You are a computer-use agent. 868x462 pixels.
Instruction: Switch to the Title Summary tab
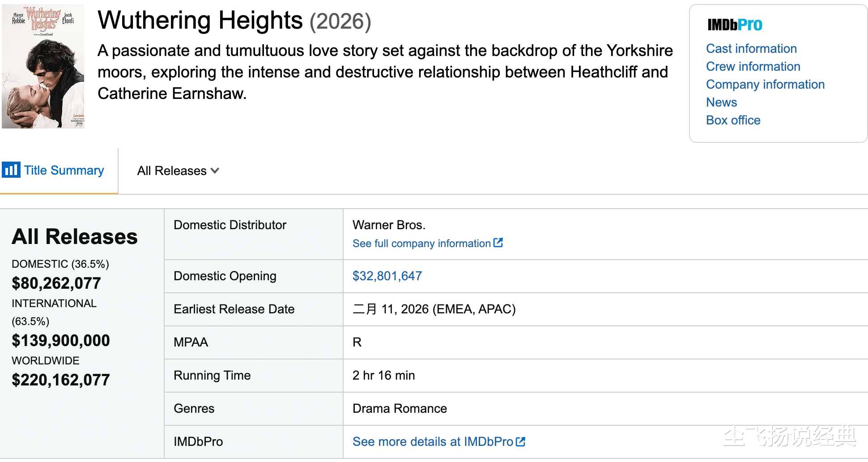64,171
